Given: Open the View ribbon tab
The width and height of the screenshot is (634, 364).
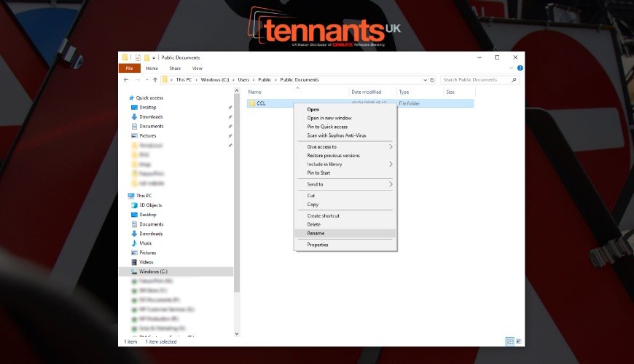Looking at the screenshot, I should 197,68.
